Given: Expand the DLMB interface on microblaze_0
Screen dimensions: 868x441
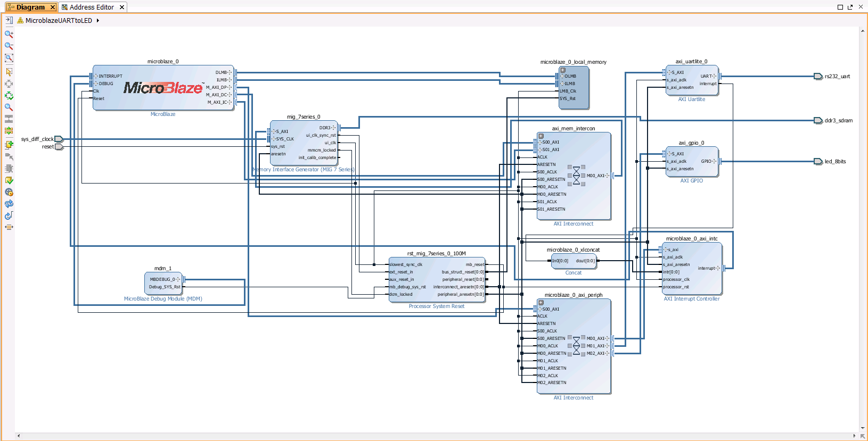Looking at the screenshot, I should pos(231,72).
